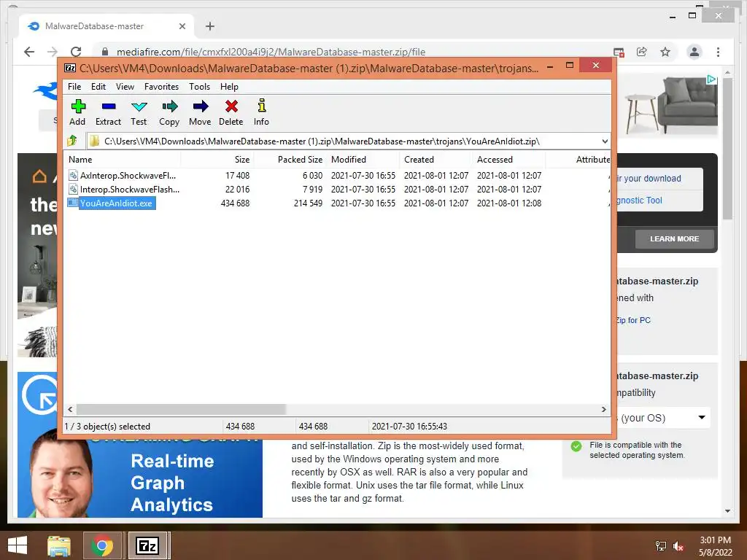Open the Edit menu
The image size is (747, 560).
[98, 87]
